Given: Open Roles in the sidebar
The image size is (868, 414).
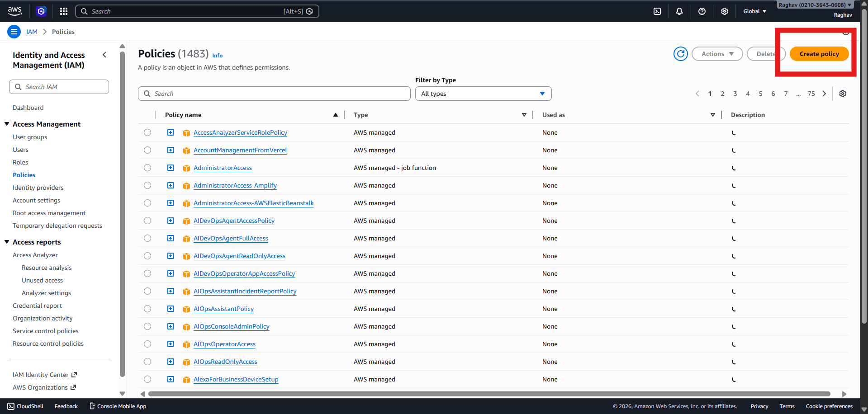Looking at the screenshot, I should (20, 162).
